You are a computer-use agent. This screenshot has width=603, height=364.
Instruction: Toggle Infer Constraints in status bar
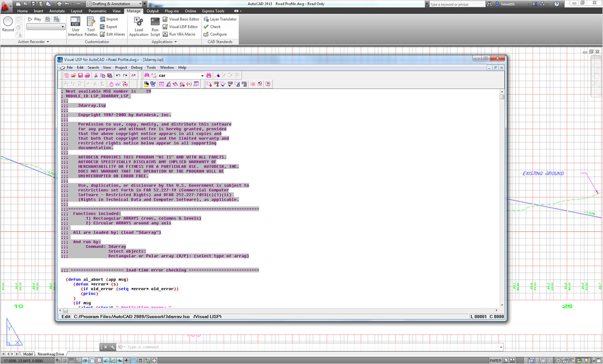tap(57, 360)
